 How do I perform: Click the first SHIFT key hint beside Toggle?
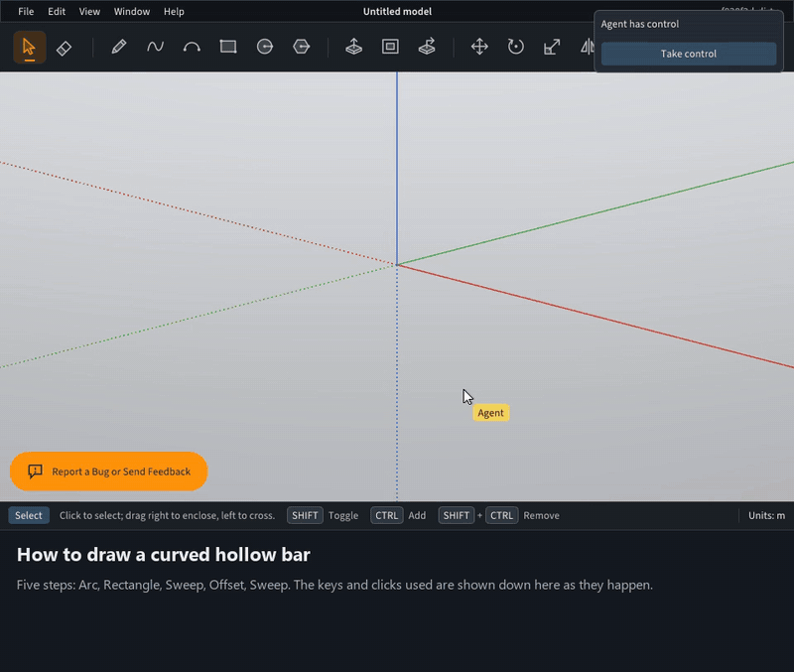click(x=305, y=515)
